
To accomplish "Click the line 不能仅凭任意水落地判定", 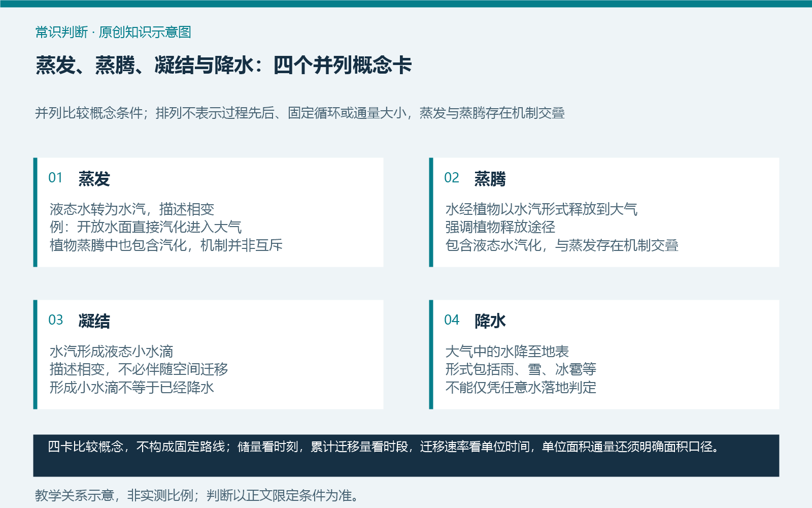I will 521,388.
